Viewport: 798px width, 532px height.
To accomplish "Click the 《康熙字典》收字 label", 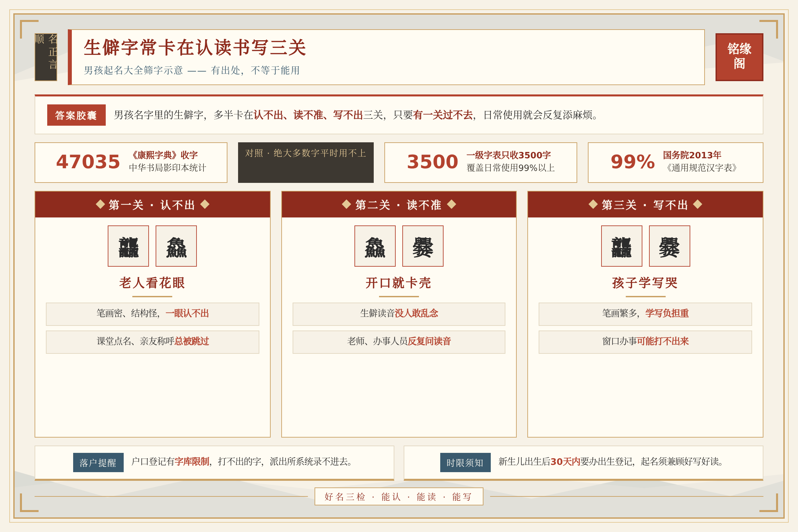I will pyautogui.click(x=164, y=155).
